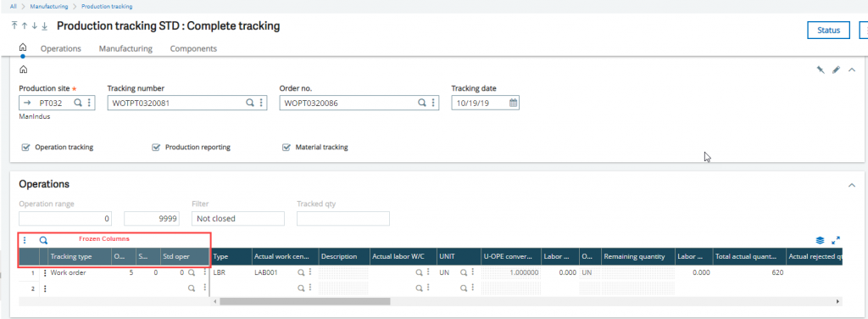Open the Manufacturing breadcrumb link

(x=49, y=7)
